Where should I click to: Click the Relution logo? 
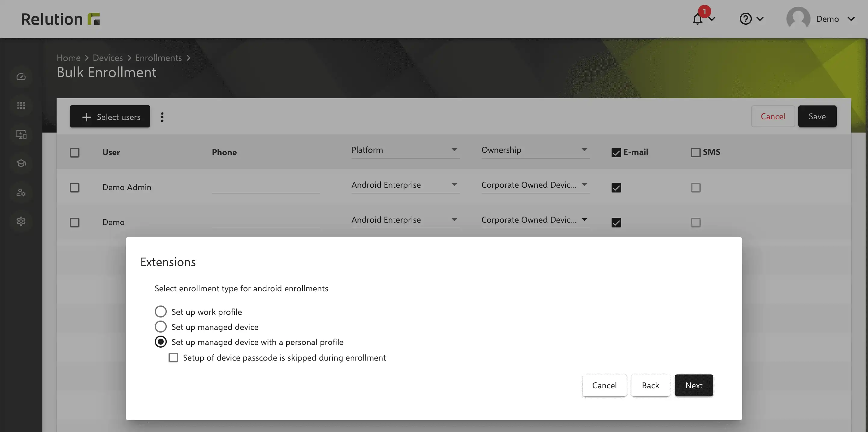point(60,19)
